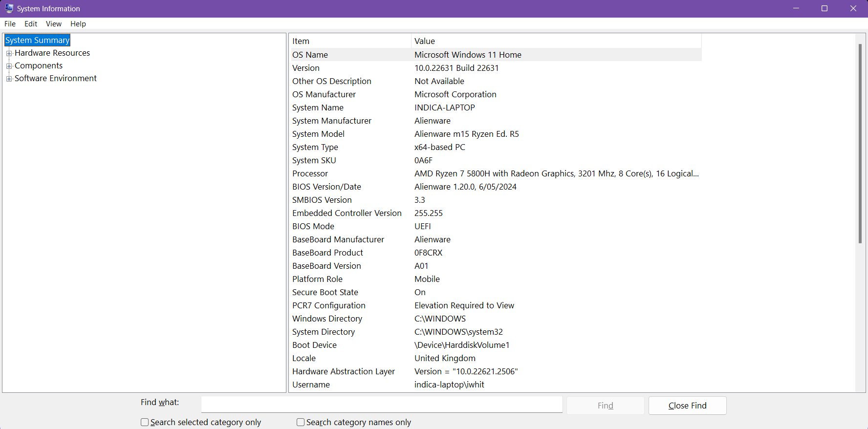Maximize the System Information window
Image resolution: width=868 pixels, height=429 pixels.
point(825,8)
